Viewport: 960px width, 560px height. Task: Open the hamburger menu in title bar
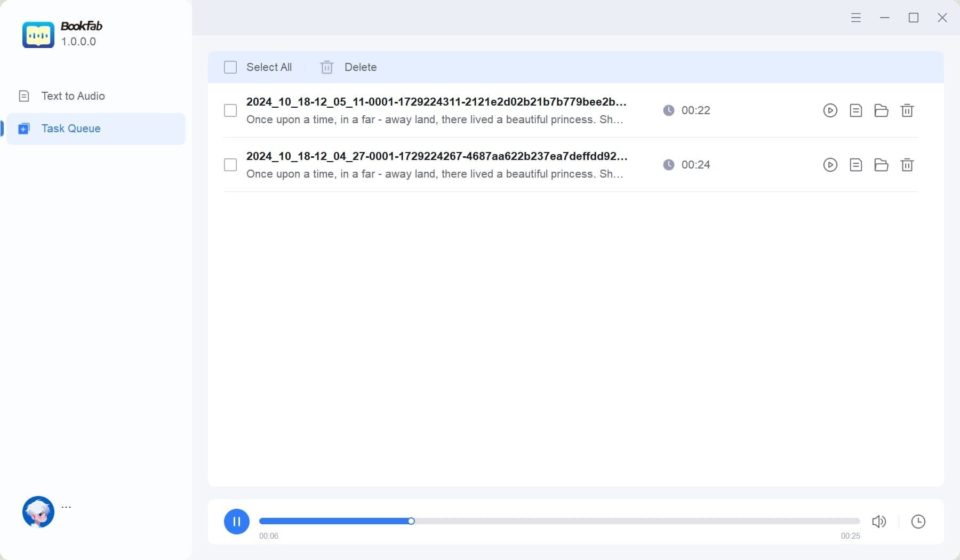pos(856,18)
